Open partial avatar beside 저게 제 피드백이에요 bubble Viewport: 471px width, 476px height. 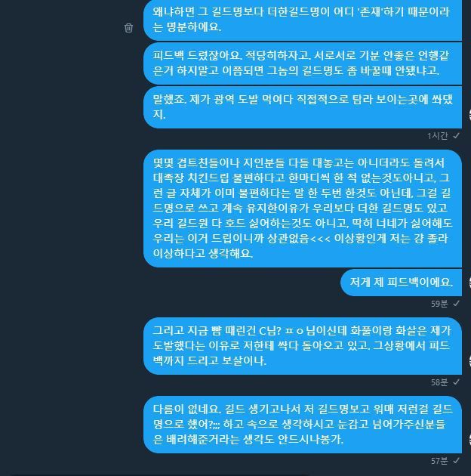point(469,283)
